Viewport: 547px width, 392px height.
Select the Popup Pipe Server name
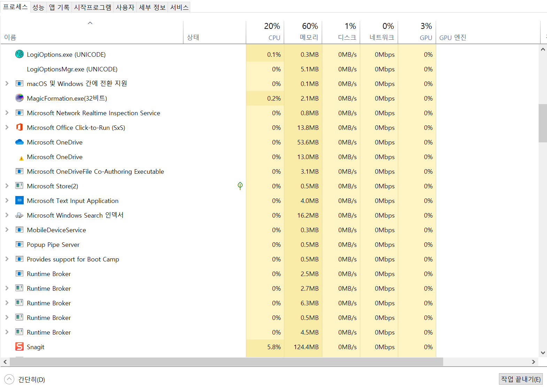pos(53,245)
